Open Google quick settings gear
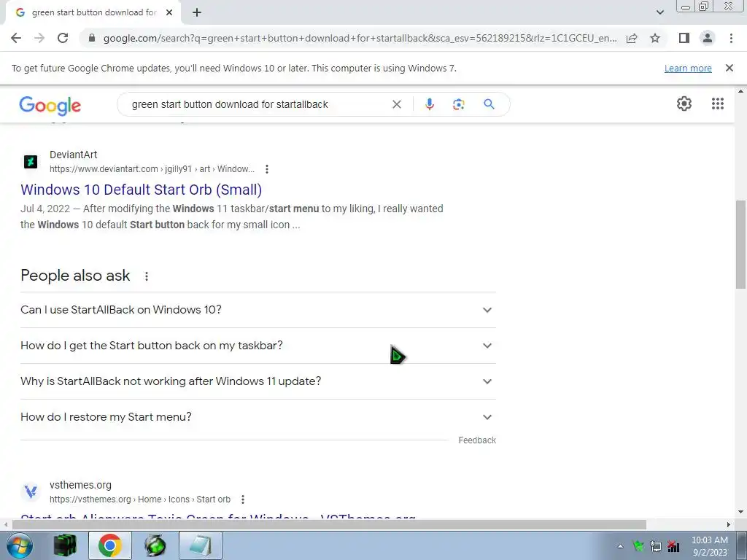 point(684,104)
